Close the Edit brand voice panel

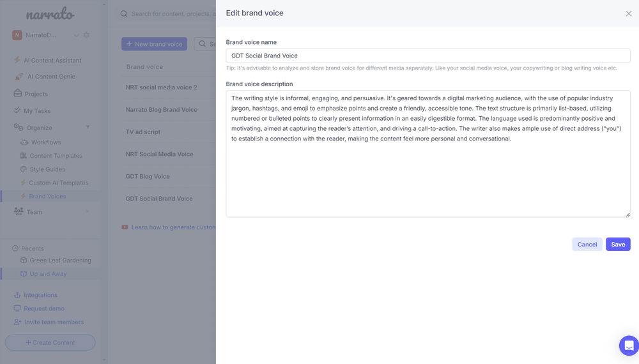[628, 13]
